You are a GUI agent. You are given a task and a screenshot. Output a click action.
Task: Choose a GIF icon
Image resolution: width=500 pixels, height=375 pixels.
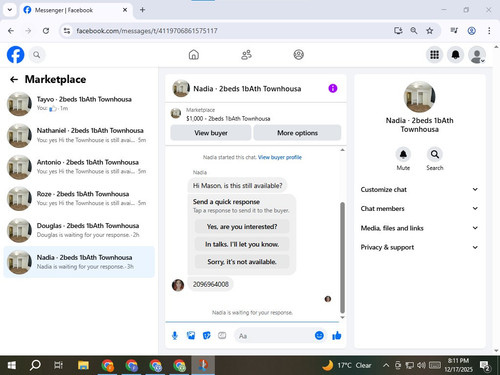(x=222, y=336)
